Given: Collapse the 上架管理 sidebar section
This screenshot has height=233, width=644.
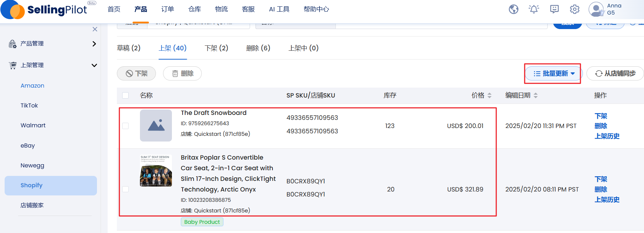Looking at the screenshot, I should 94,65.
